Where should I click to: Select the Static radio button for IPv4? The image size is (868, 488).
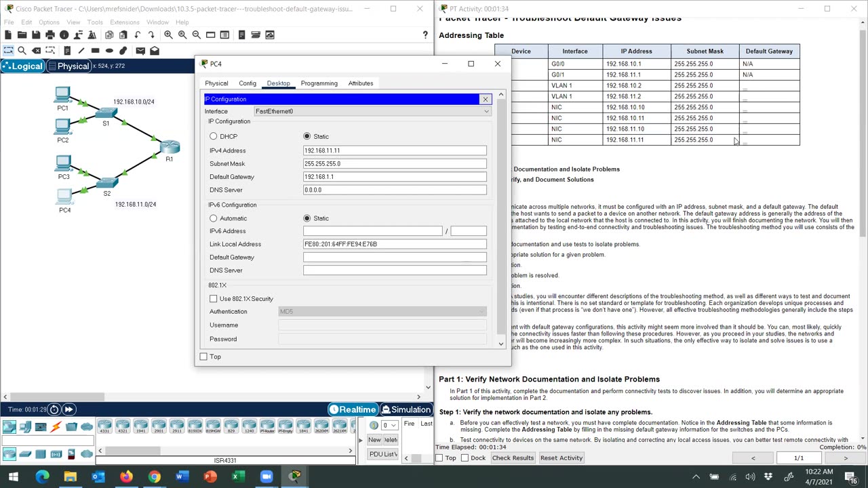pyautogui.click(x=307, y=136)
